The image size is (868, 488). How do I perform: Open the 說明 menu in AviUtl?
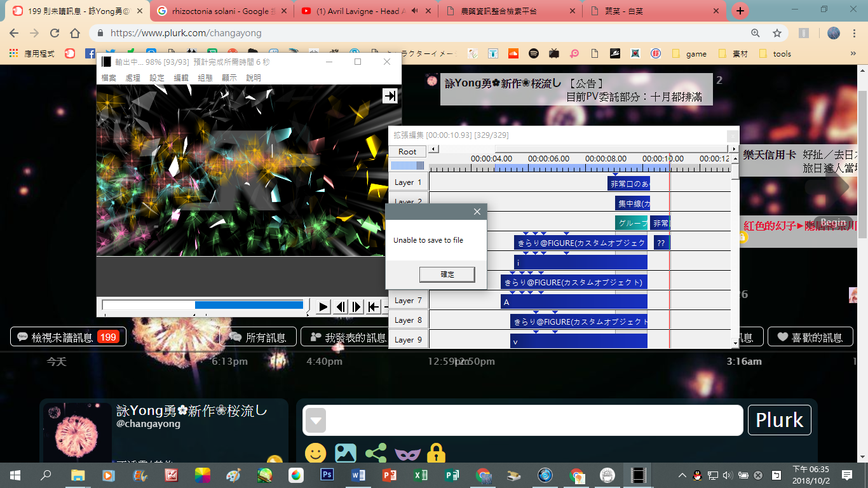(x=254, y=78)
